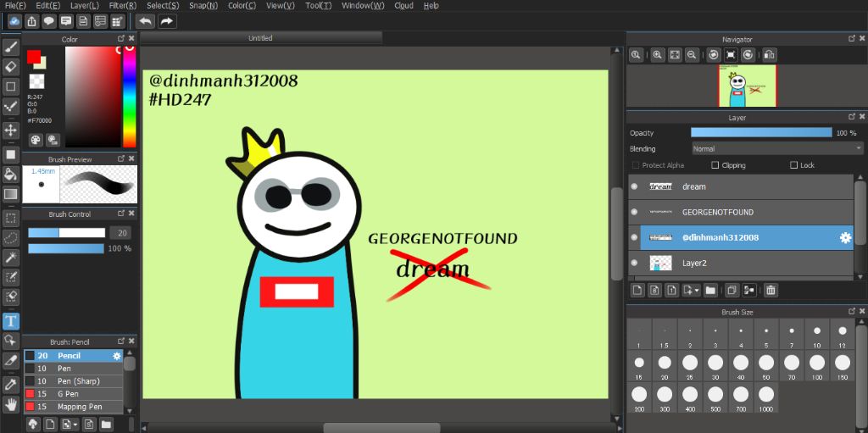Fit canvas to window in Navigator
This screenshot has width=868, height=433.
coord(675,55)
